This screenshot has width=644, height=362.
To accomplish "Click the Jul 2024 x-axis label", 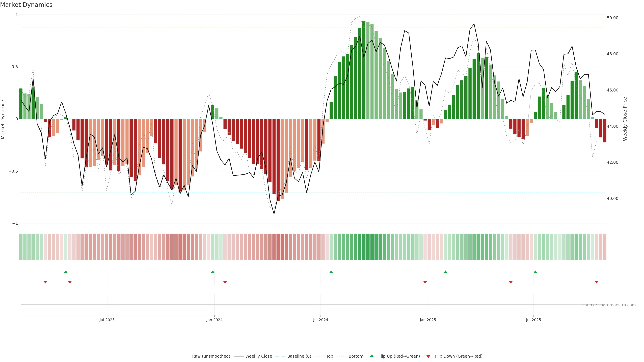I will 320,320.
